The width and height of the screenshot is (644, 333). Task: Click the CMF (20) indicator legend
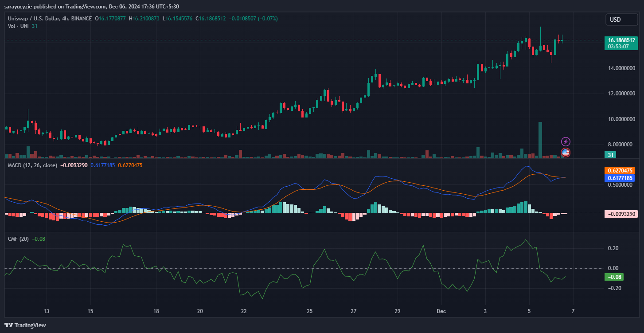pos(18,239)
